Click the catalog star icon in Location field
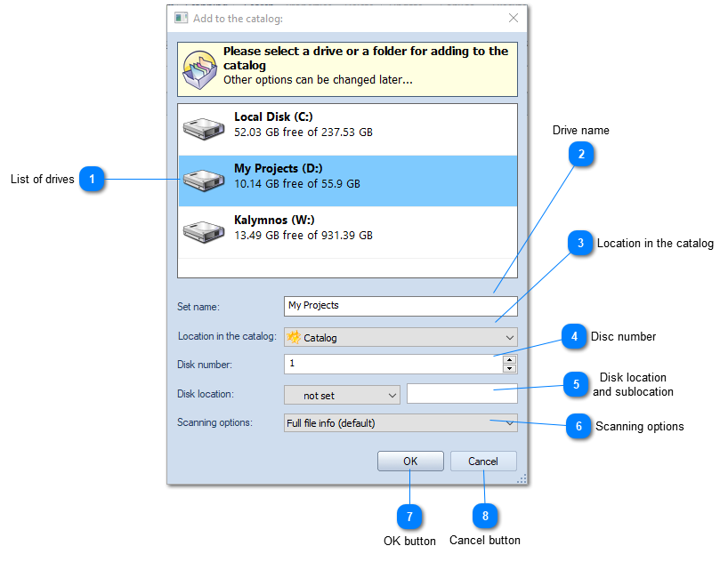The image size is (728, 562). [293, 337]
